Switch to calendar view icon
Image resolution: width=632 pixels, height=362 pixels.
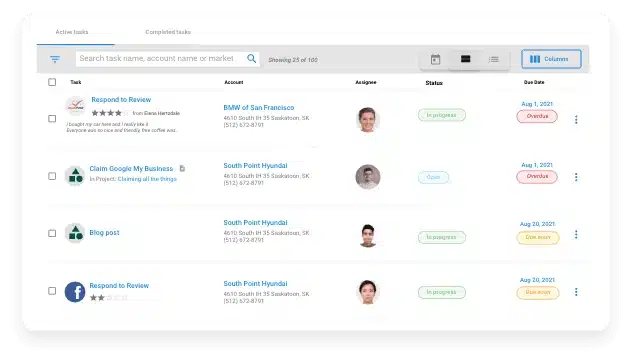pos(435,60)
